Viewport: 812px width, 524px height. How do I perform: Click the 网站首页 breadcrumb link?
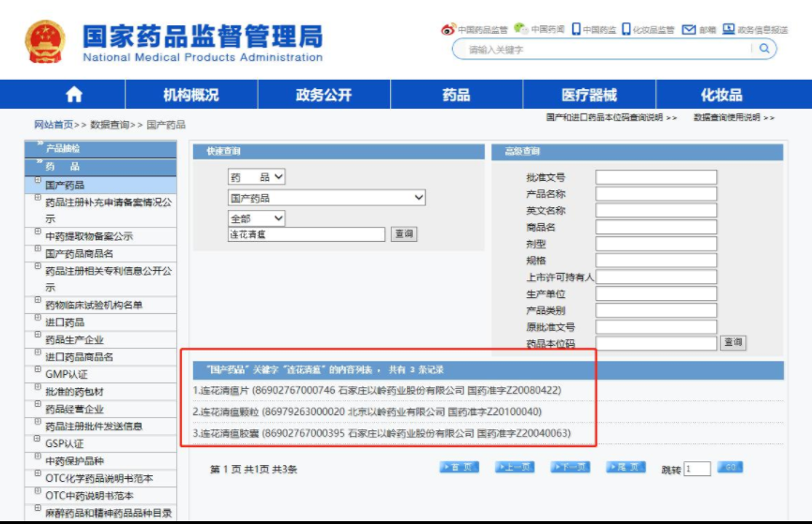tap(53, 125)
